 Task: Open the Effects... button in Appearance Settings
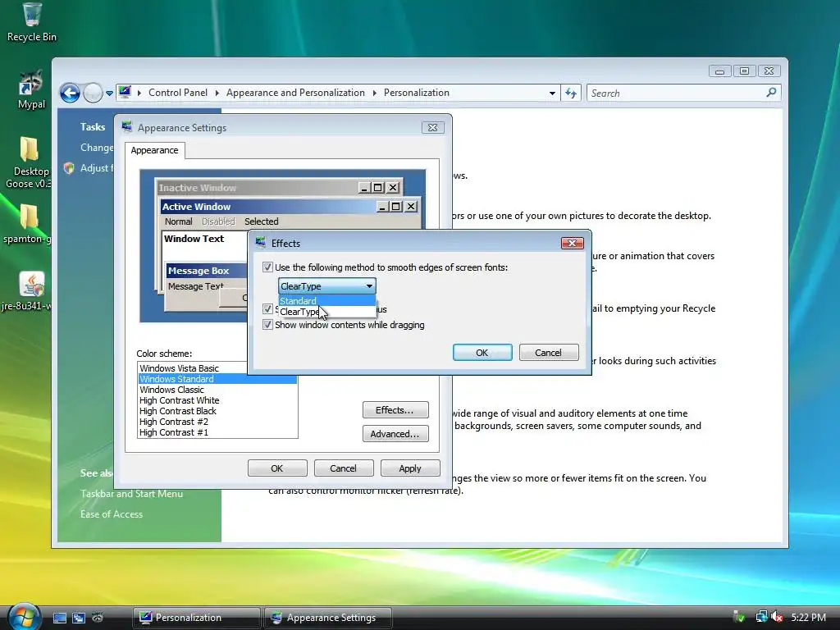click(395, 410)
